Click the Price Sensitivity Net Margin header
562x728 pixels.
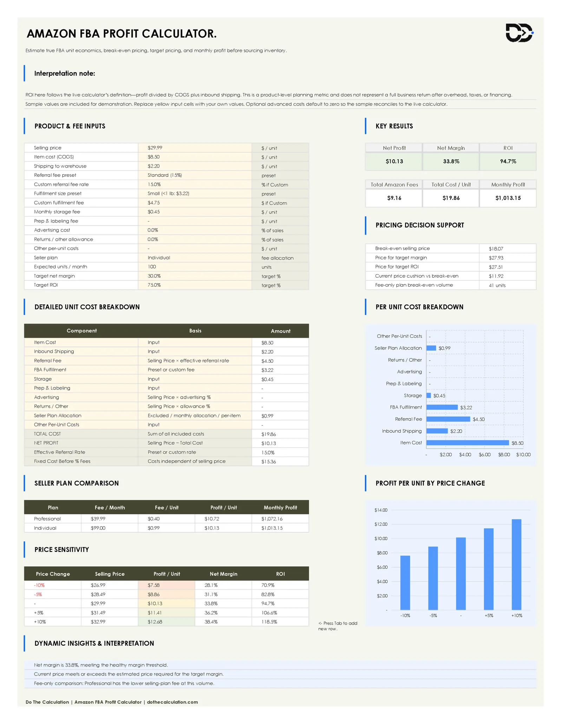[x=223, y=574]
